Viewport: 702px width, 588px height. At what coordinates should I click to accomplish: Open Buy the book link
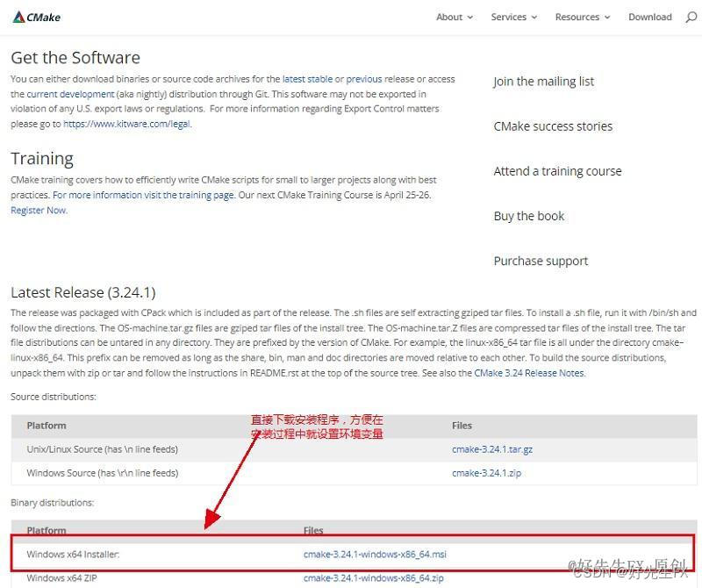point(529,216)
